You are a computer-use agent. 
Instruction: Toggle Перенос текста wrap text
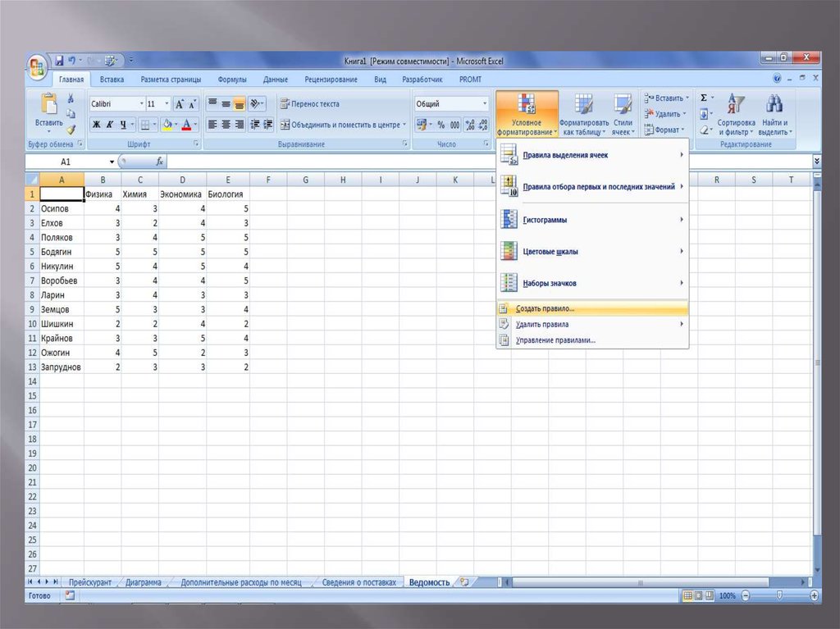(x=309, y=104)
